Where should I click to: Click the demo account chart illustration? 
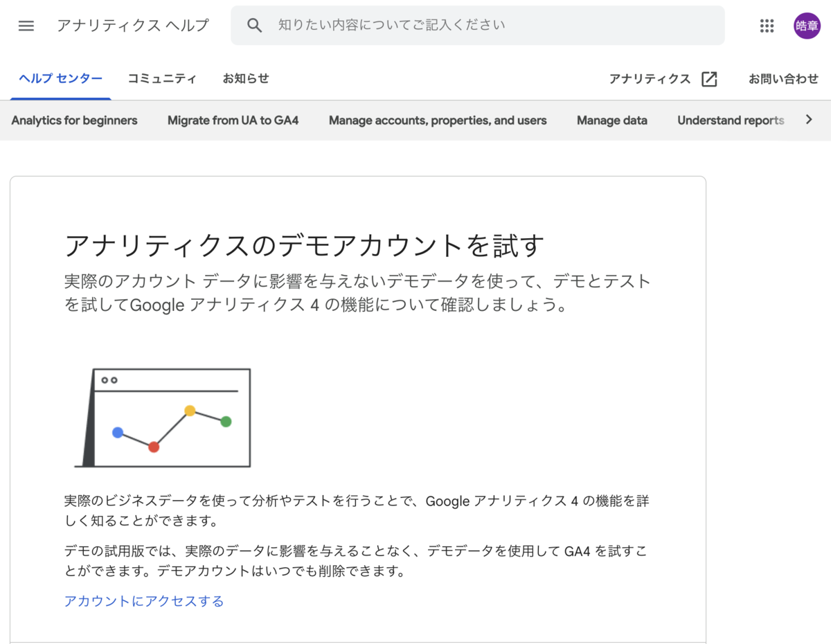(x=163, y=418)
